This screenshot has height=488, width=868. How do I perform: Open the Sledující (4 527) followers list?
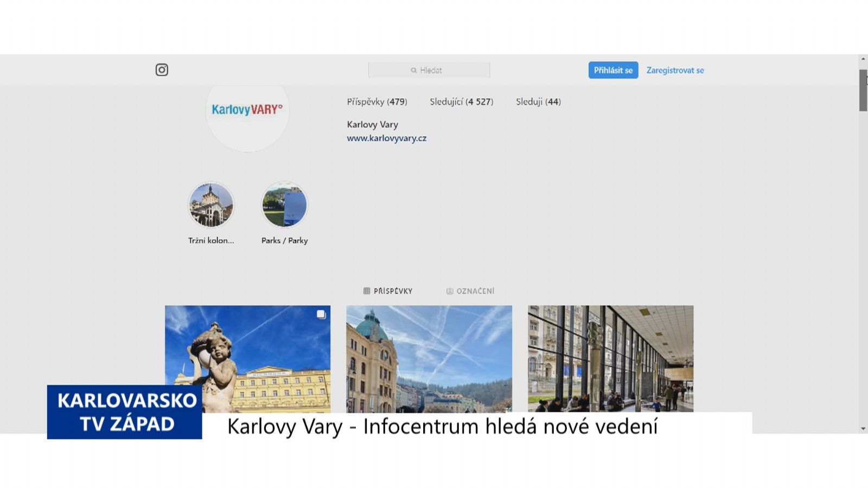[x=462, y=101]
